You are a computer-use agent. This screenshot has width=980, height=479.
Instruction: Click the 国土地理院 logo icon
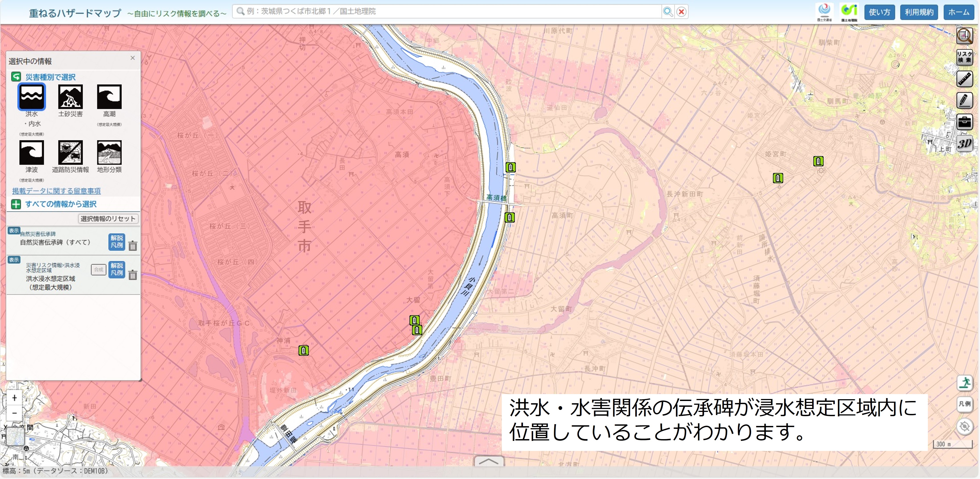click(849, 12)
